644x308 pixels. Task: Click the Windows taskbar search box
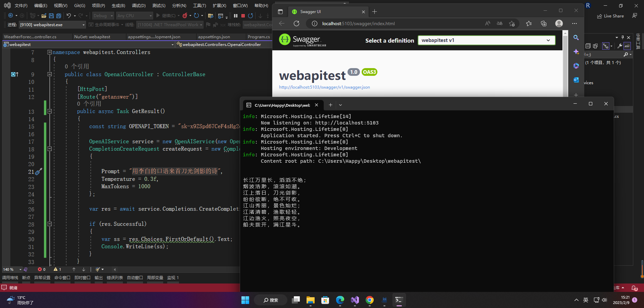271,300
